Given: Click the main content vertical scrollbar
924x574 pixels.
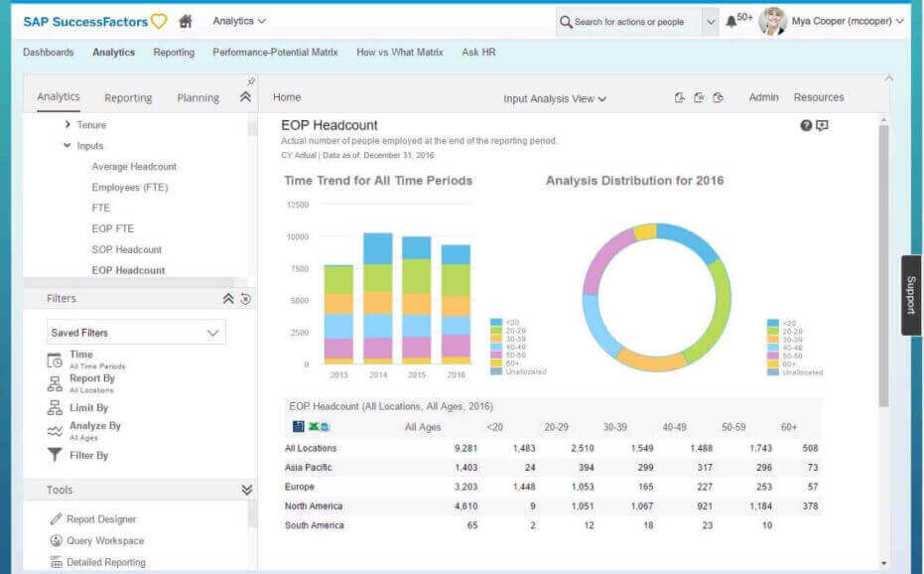Looking at the screenshot, I should (883, 265).
